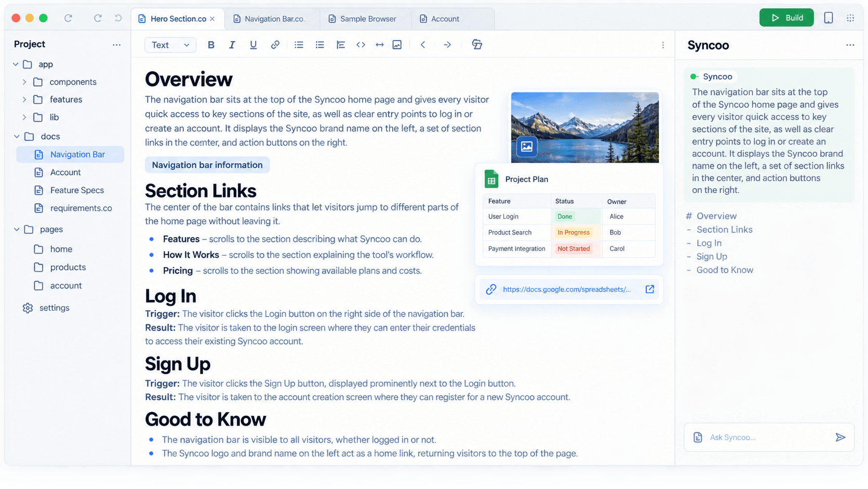
Task: Open the apps grid icon at top right
Action: point(850,18)
